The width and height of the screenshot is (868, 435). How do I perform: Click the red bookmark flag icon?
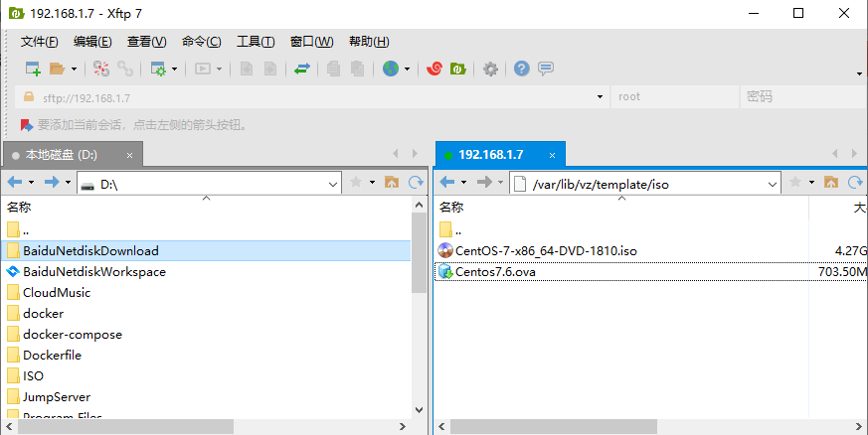[x=27, y=125]
